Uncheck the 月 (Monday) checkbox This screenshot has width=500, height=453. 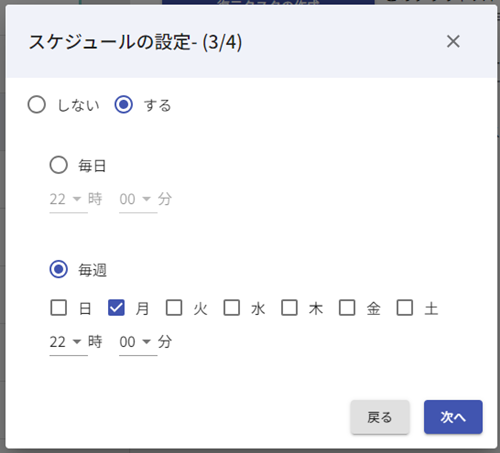116,307
